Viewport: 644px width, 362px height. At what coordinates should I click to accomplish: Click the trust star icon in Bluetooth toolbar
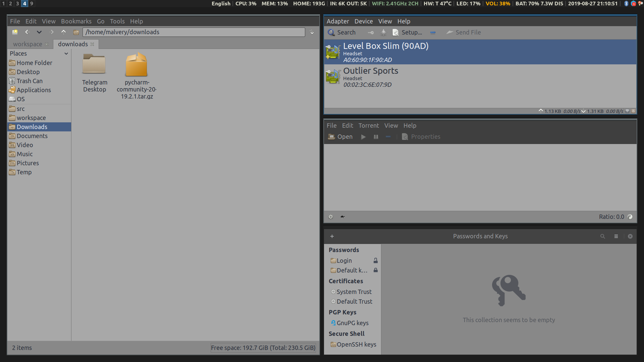coord(383,33)
